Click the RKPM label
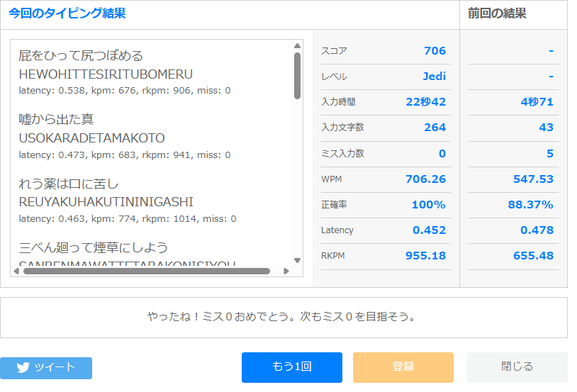This screenshot has width=577, height=392. pos(332,256)
